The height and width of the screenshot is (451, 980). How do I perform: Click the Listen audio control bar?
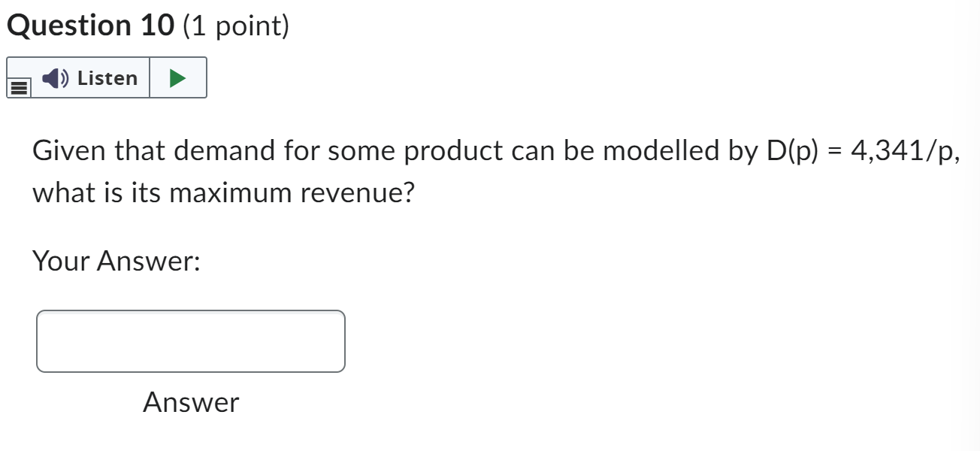point(105,76)
